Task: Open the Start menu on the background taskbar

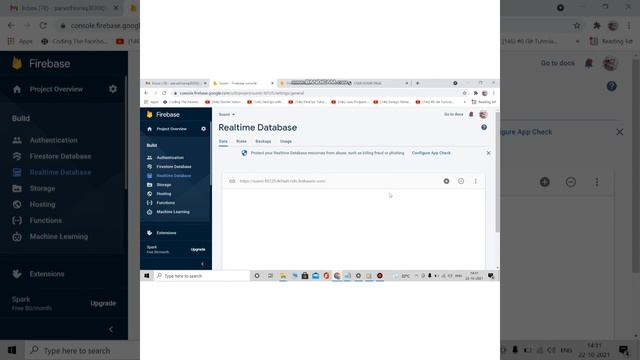Action: (12, 350)
